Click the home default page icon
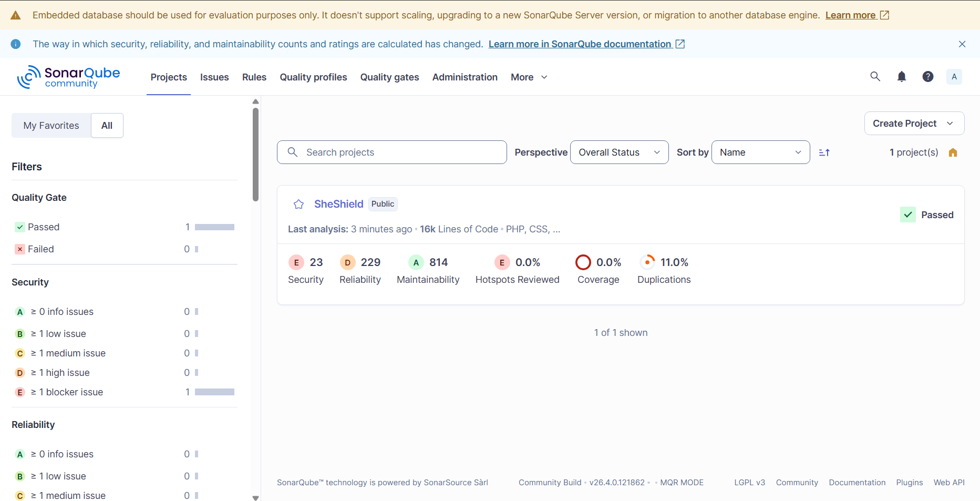Viewport: 980px width, 501px height. click(x=953, y=152)
